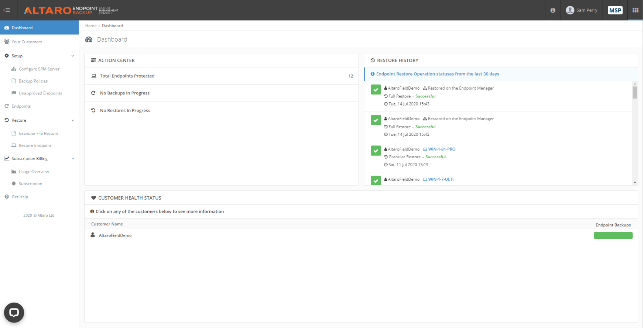The image size is (644, 331).
Task: Click the dashboard gauge icon beside the title
Action: [x=89, y=39]
